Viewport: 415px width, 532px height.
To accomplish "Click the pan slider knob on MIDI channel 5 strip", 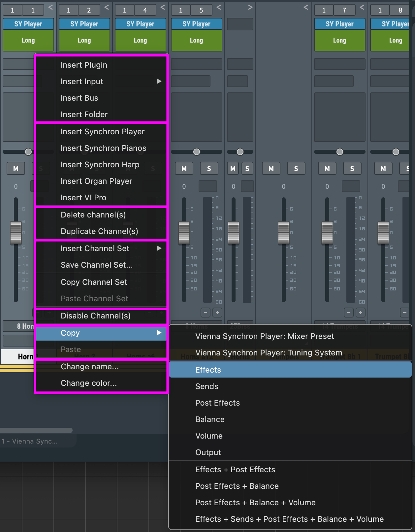I will click(x=197, y=152).
